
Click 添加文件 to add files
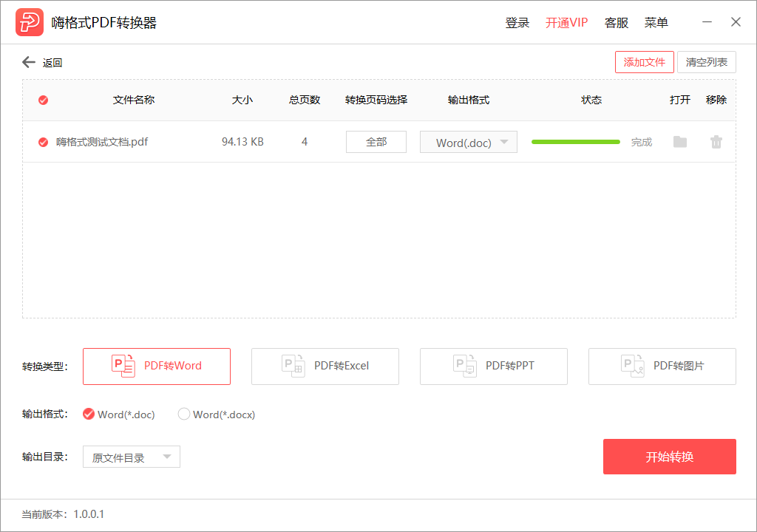(x=644, y=62)
